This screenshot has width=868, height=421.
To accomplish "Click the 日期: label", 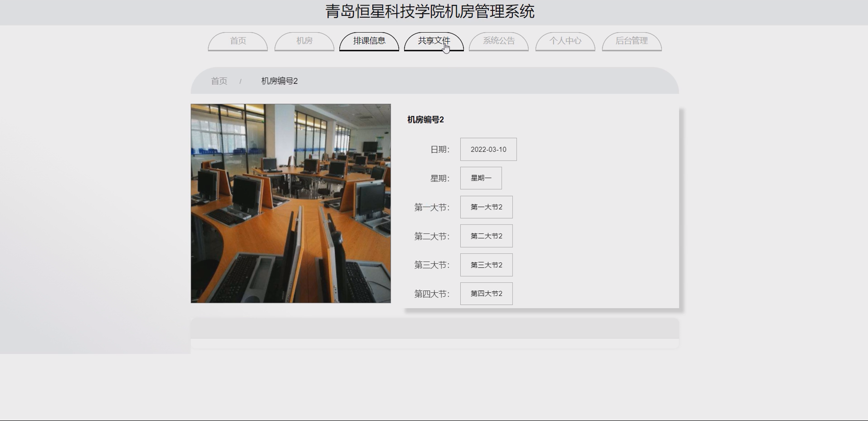I will (x=440, y=150).
